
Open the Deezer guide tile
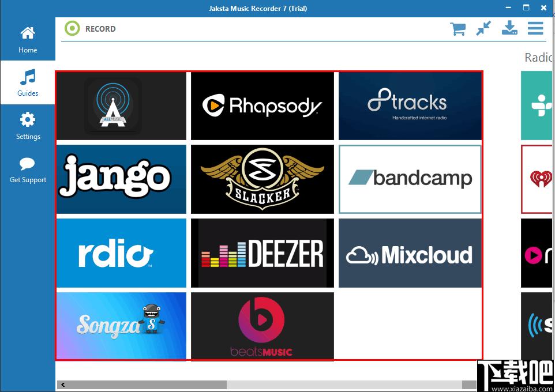coord(262,253)
